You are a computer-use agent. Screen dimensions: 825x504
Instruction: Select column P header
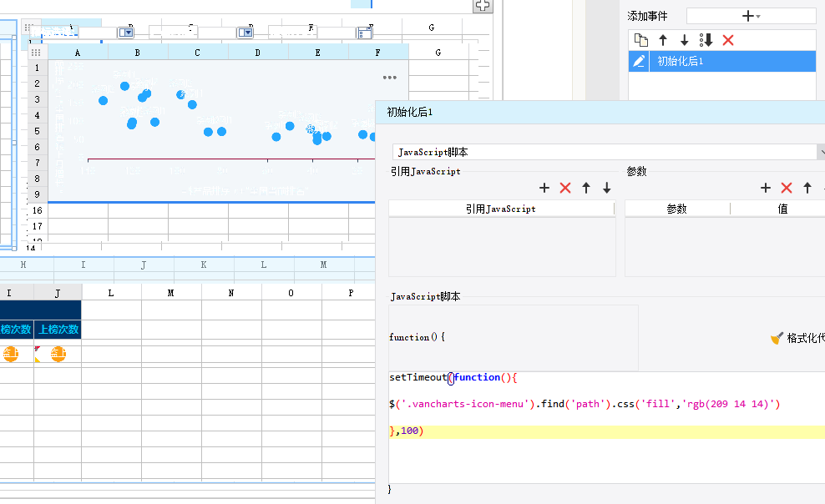[351, 293]
